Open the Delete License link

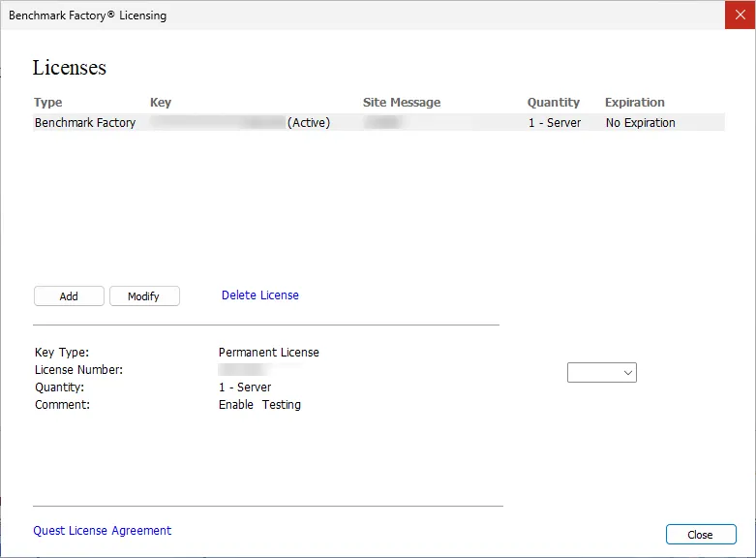coord(259,294)
